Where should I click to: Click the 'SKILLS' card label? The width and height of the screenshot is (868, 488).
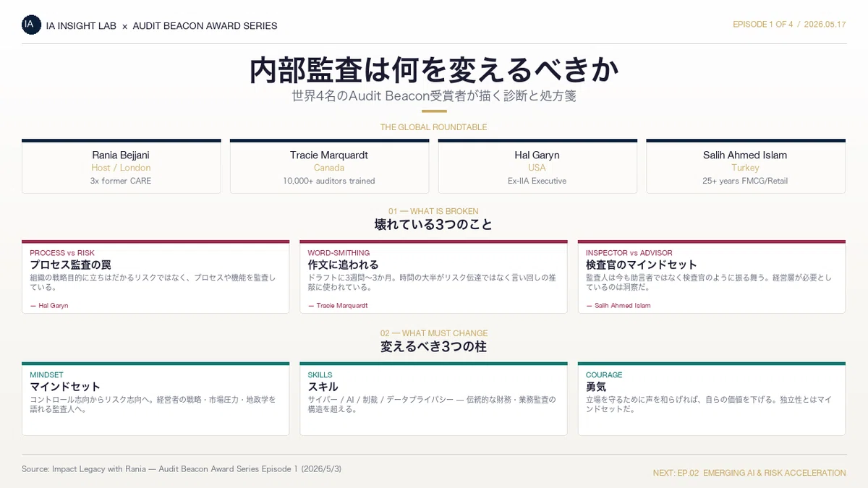(x=320, y=375)
